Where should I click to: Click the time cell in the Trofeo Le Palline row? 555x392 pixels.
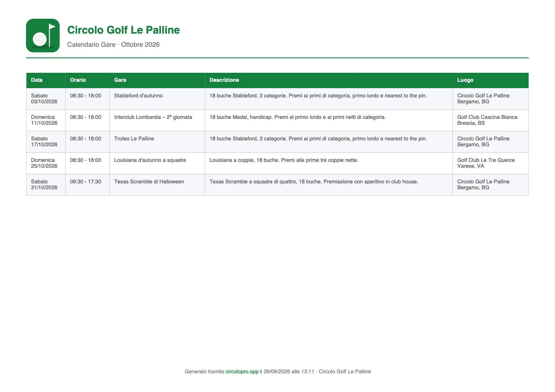(x=87, y=142)
